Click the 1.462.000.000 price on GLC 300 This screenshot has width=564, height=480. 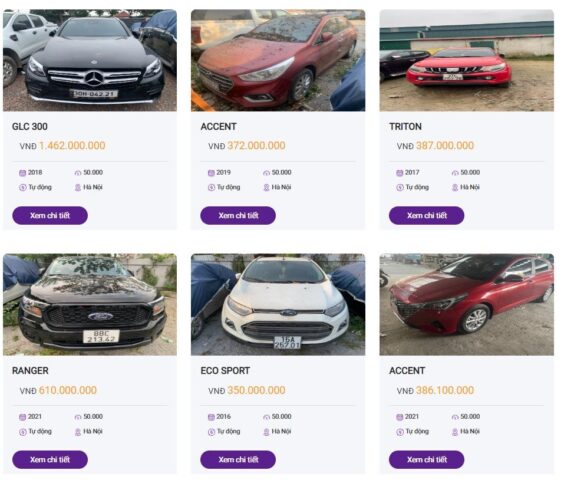click(72, 146)
